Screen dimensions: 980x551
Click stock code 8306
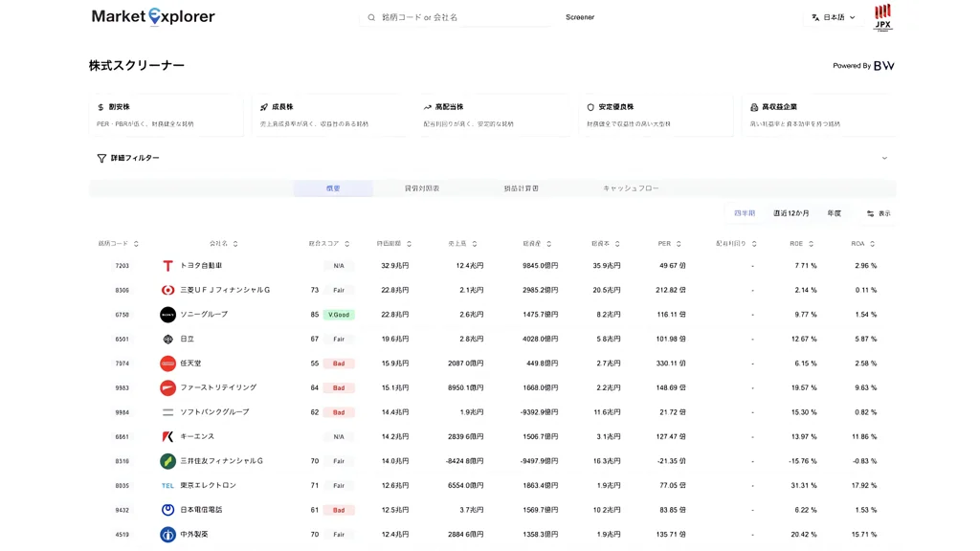[122, 291]
